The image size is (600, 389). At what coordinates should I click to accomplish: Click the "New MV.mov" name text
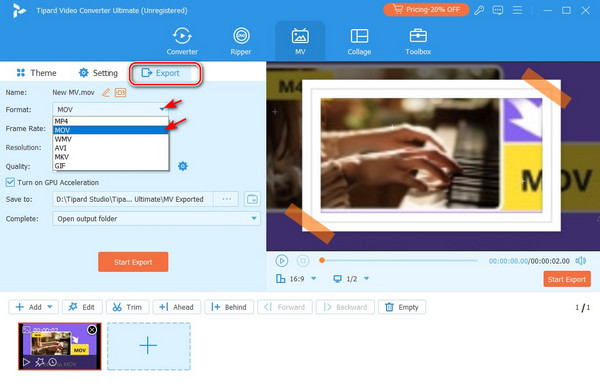[73, 93]
